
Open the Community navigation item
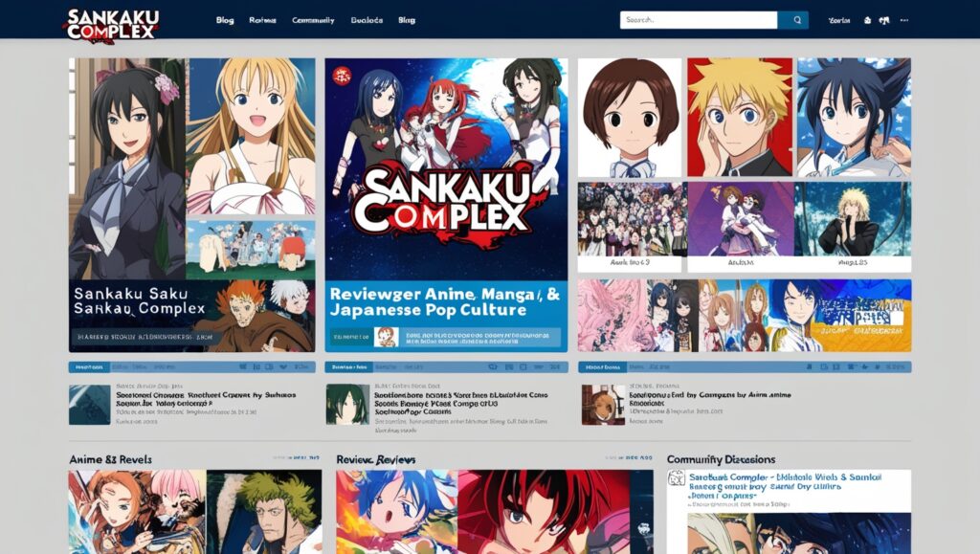click(313, 20)
